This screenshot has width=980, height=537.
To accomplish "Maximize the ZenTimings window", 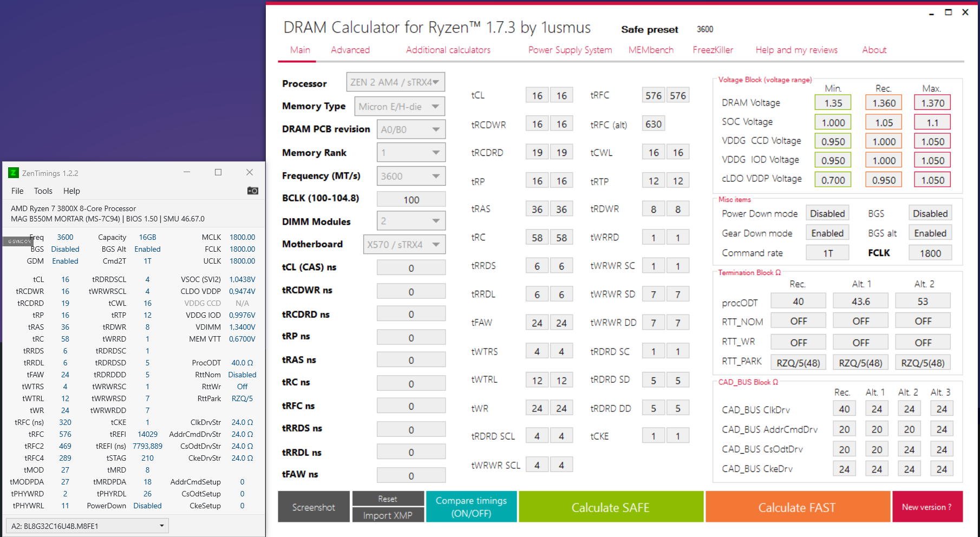I will (x=218, y=172).
